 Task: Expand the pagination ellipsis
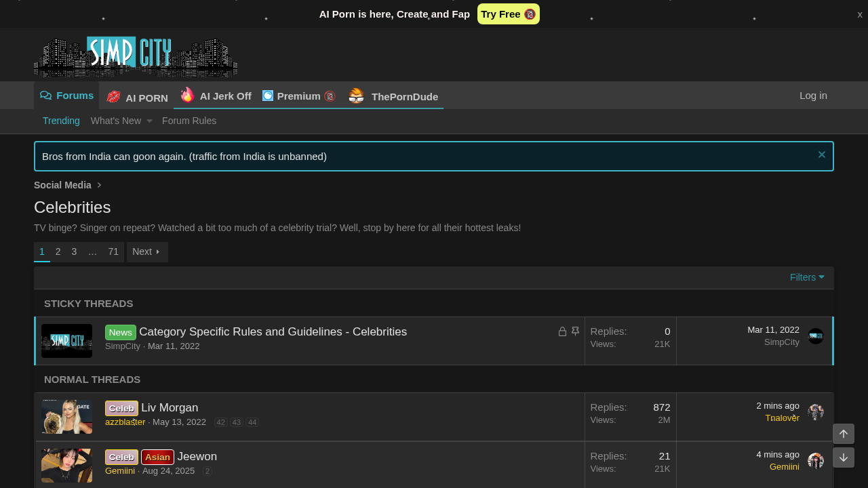pos(93,251)
